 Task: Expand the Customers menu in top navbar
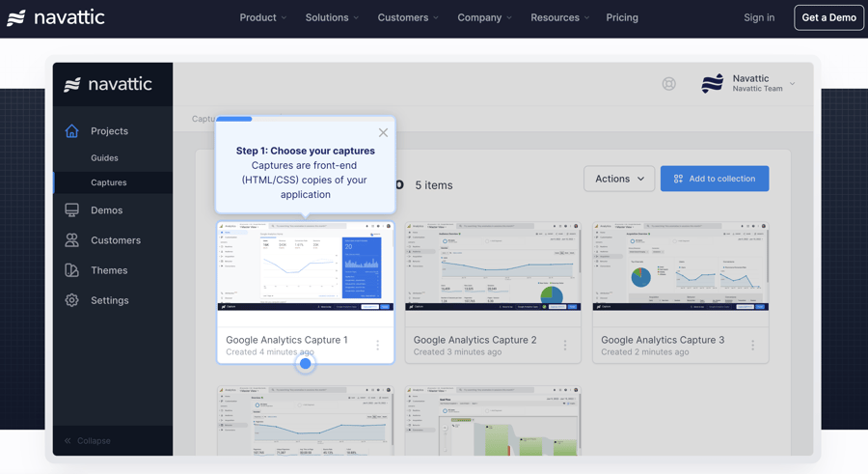(408, 17)
